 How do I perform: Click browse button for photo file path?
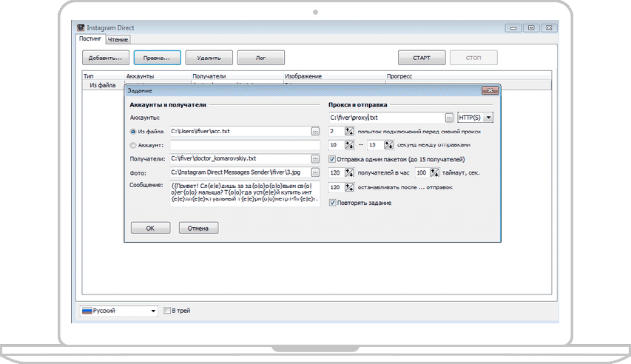(x=315, y=172)
